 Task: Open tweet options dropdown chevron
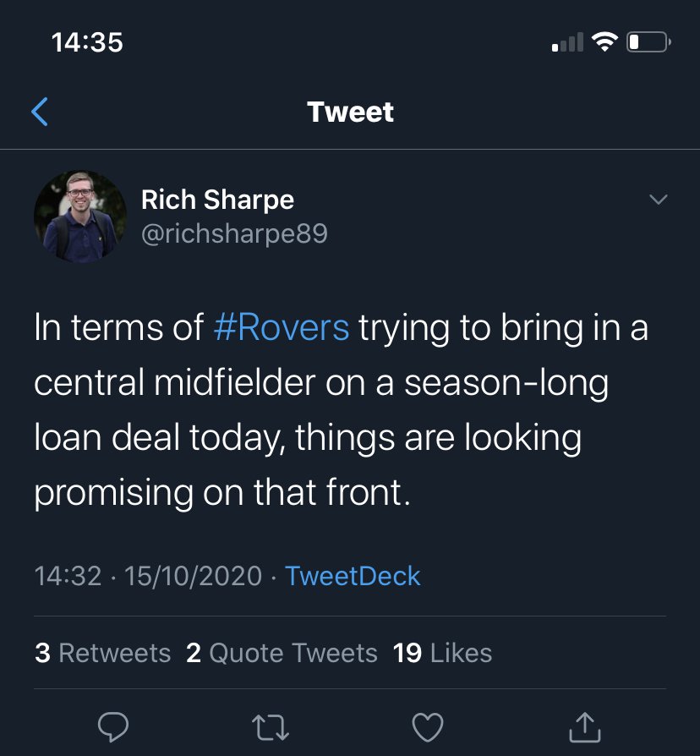tap(657, 200)
